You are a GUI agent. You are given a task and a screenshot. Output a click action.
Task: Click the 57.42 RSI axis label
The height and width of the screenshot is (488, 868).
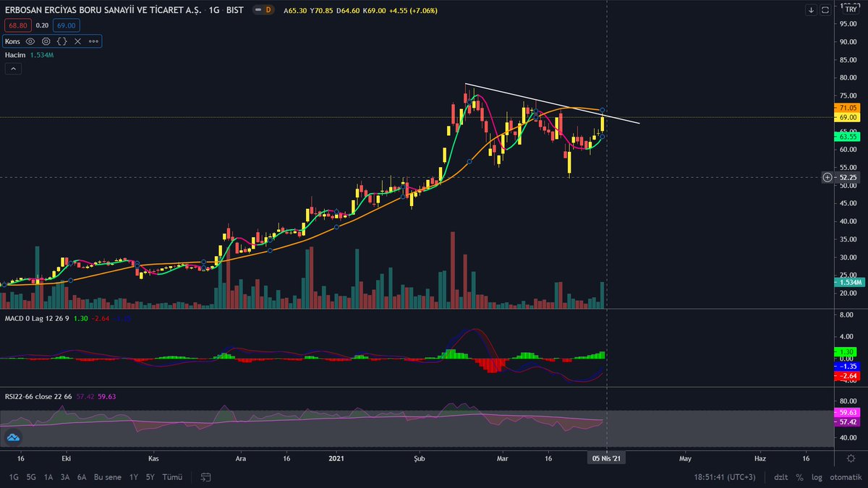(x=848, y=421)
